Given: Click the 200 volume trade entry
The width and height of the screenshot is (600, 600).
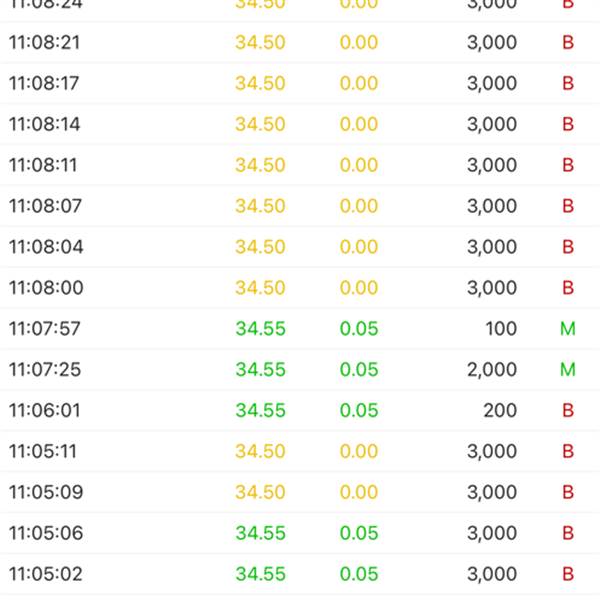Looking at the screenshot, I should tap(501, 411).
